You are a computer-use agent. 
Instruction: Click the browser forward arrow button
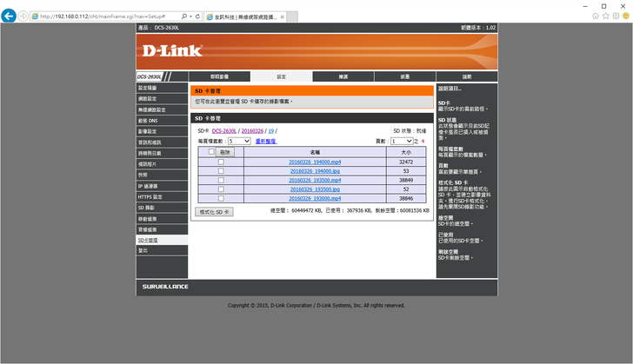pos(24,16)
